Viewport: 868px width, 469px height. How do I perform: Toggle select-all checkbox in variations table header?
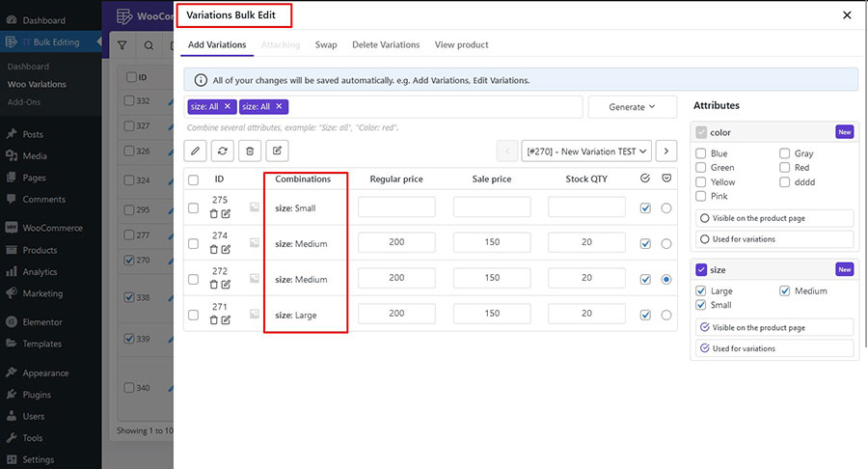(x=193, y=179)
